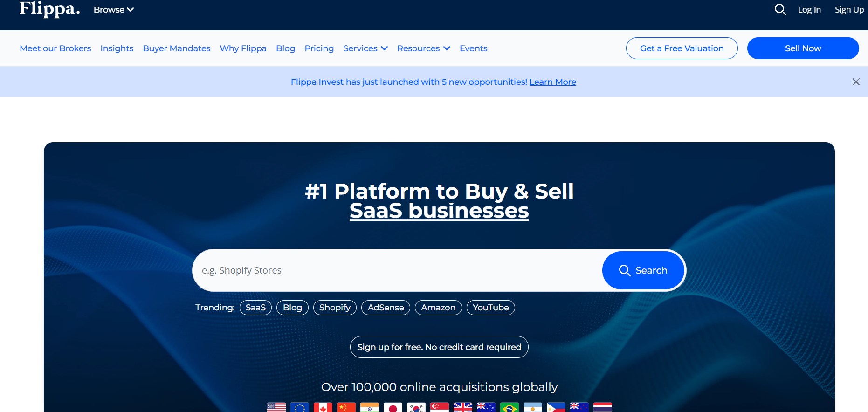
Task: Click Sign up for free button
Action: coord(439,347)
